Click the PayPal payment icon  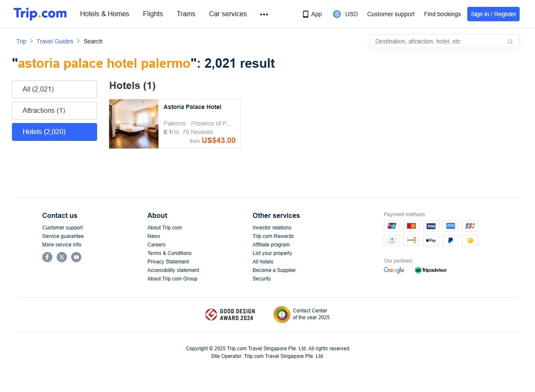(451, 240)
